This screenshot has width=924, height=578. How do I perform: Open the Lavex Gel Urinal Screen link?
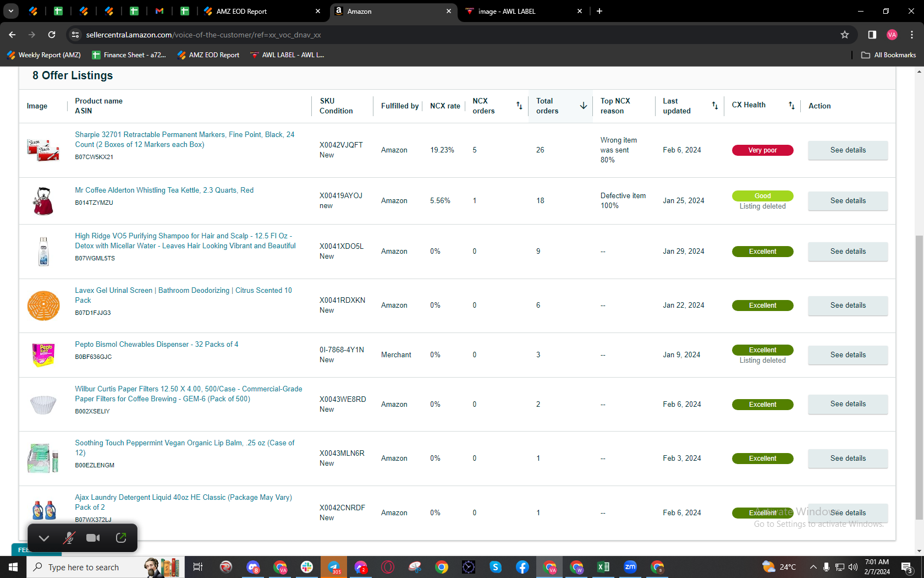coord(184,295)
